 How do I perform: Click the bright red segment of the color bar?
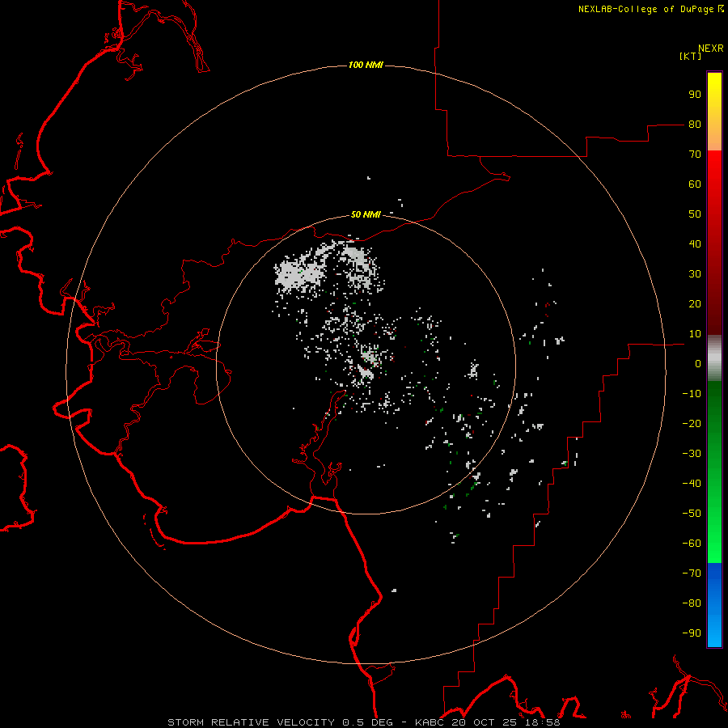tap(714, 167)
